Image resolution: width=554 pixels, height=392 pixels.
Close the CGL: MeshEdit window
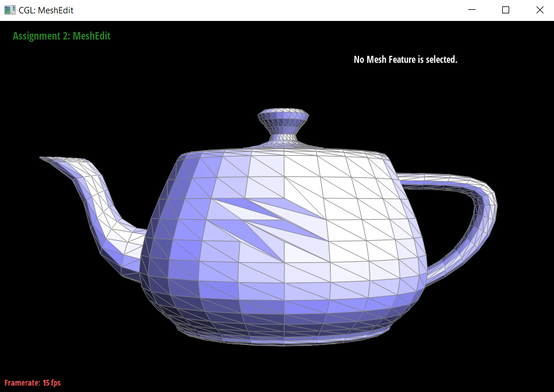pos(539,10)
